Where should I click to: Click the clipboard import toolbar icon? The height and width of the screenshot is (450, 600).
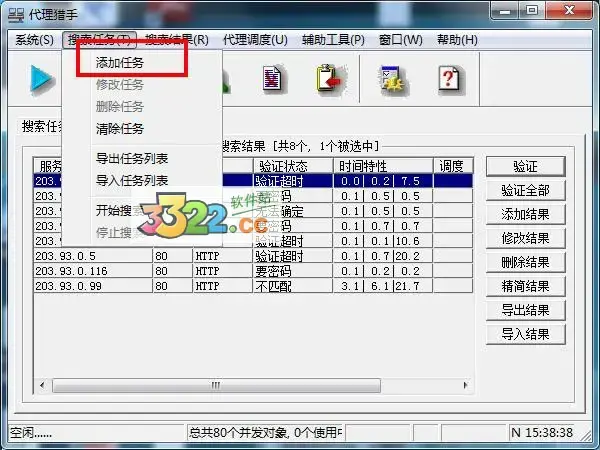[x=329, y=78]
